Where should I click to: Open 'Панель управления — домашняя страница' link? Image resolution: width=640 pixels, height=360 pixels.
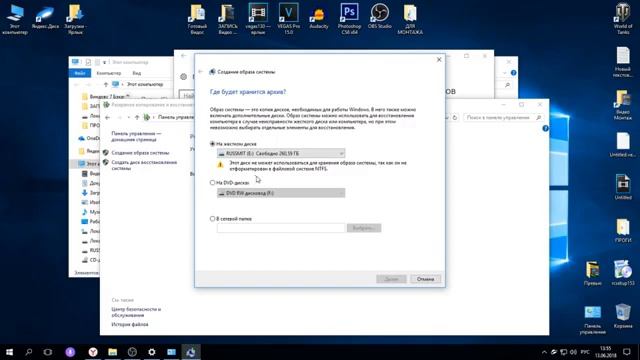[136, 136]
